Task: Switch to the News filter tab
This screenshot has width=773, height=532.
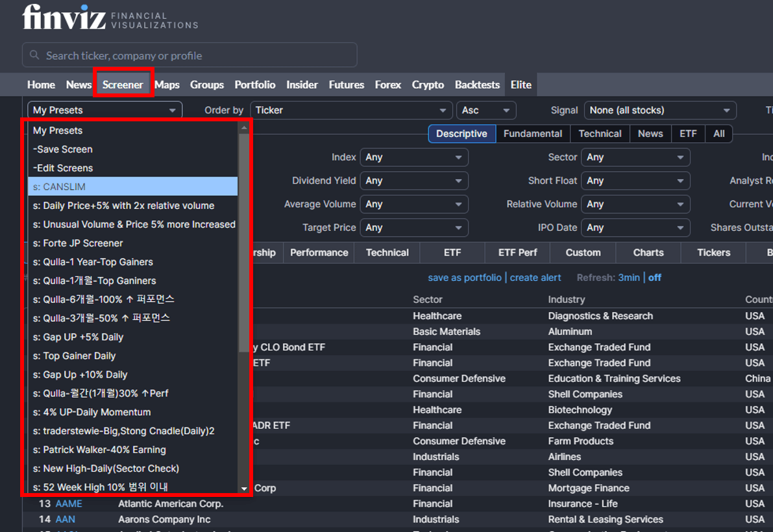Action: pyautogui.click(x=650, y=134)
